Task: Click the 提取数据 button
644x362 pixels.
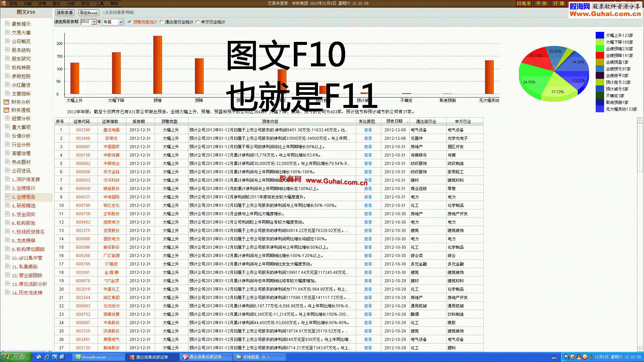Action: coord(65,13)
